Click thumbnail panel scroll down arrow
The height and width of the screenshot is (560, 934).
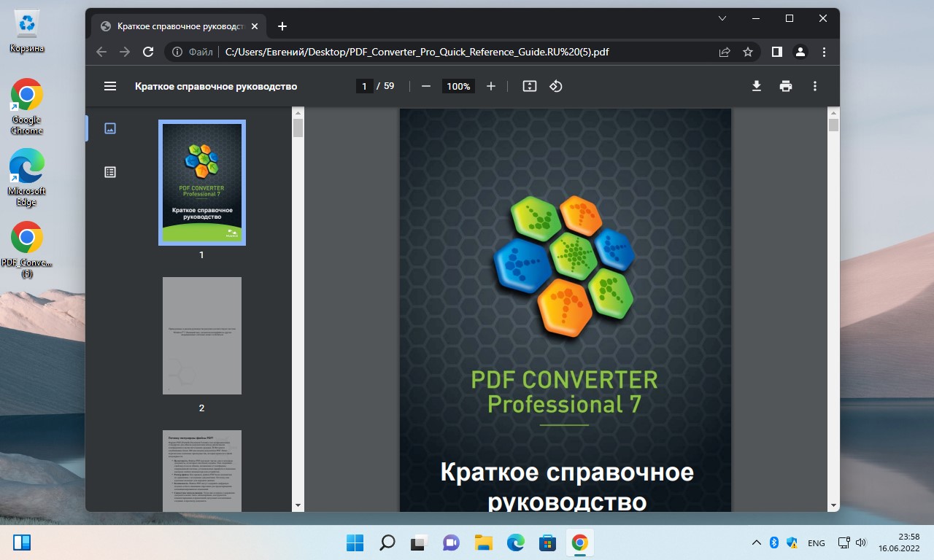pos(298,505)
